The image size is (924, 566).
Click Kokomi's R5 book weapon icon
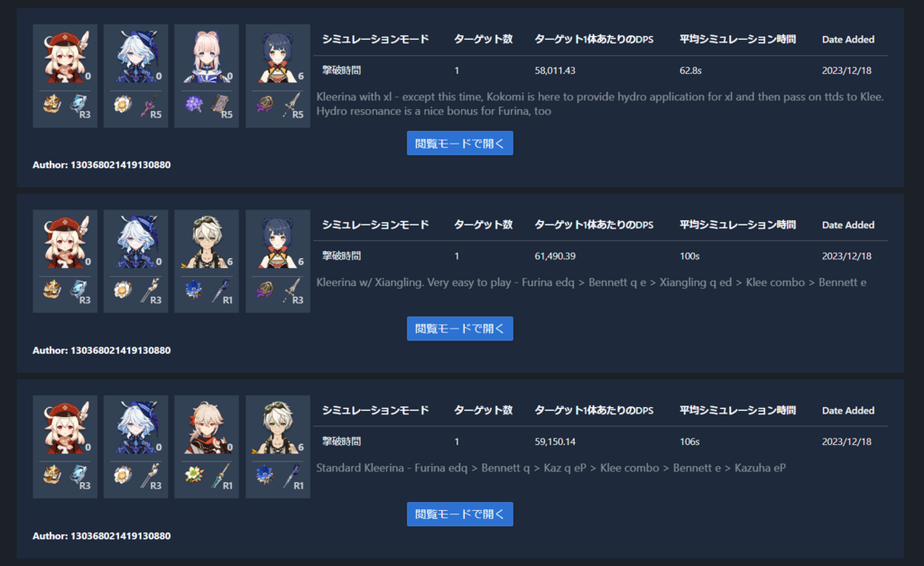point(220,105)
